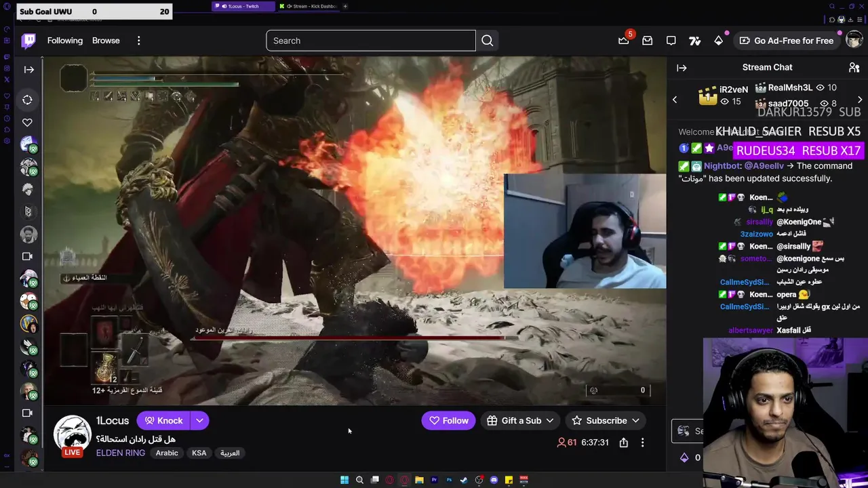Open the sidebar video camera icon
Viewport: 868px width, 488px height.
coord(27,256)
